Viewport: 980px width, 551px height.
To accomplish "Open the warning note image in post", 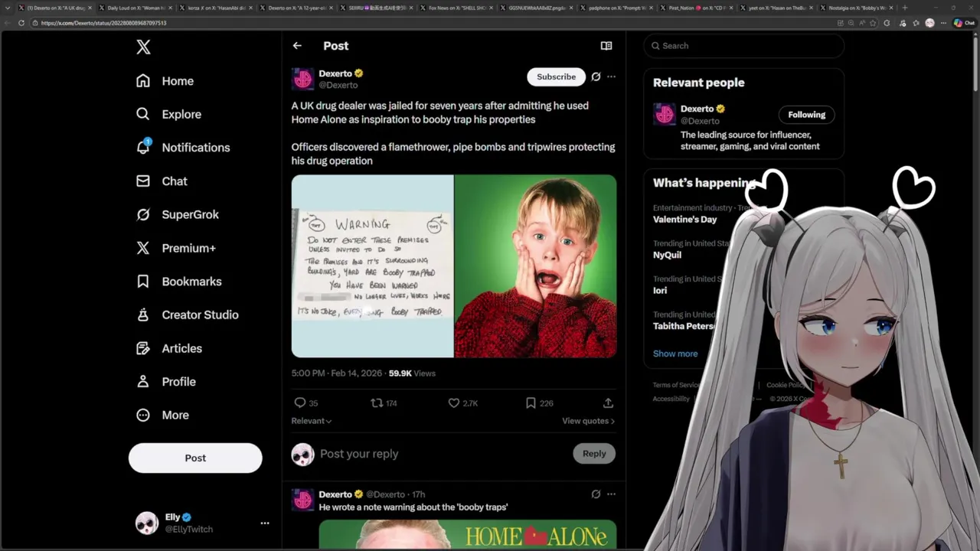I will point(372,266).
